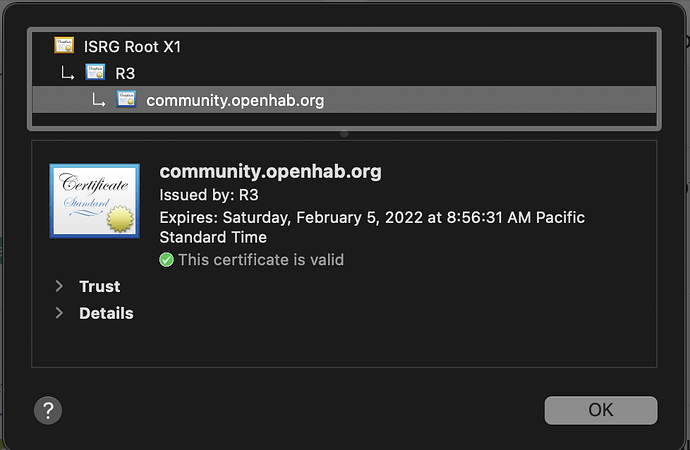Click the splitter handle below the certificate chain
This screenshot has height=450, width=690.
(x=344, y=133)
